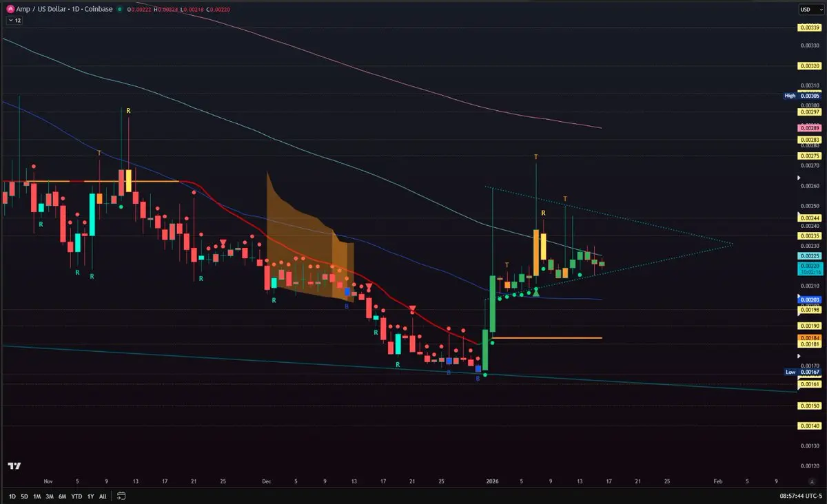827x504 pixels.
Task: Click the Low 0.00167 price label
Action: (803, 372)
